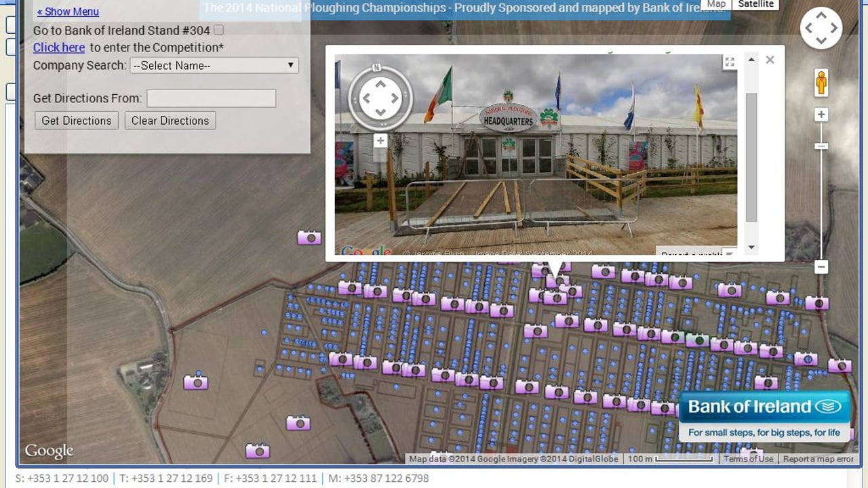
Task: Rotate Street View right with compass arrow
Action: (x=394, y=98)
